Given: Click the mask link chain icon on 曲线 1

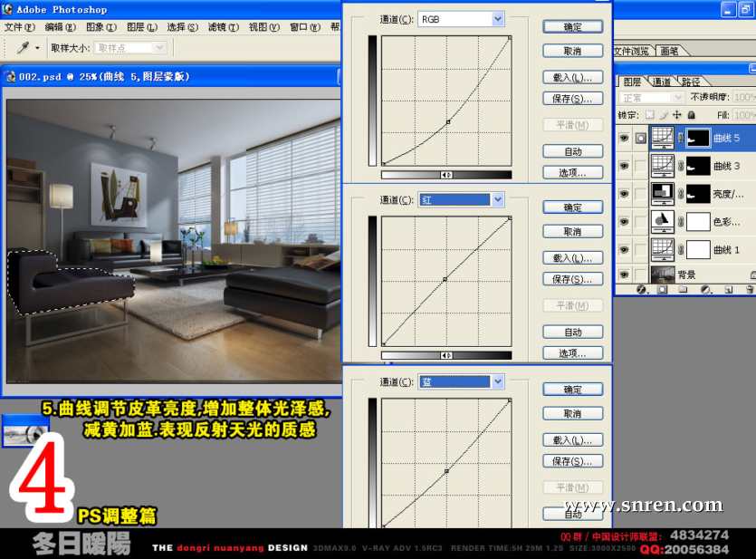Looking at the screenshot, I should (680, 250).
